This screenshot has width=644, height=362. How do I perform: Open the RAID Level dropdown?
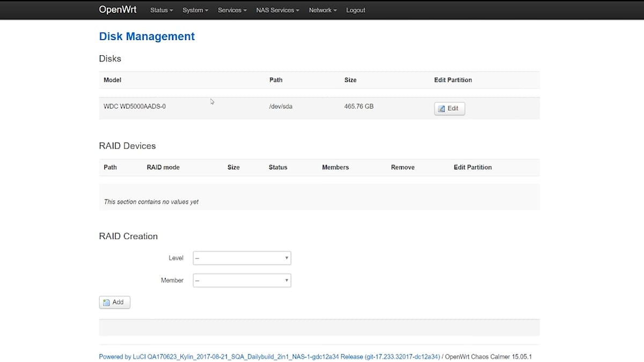pos(241,258)
